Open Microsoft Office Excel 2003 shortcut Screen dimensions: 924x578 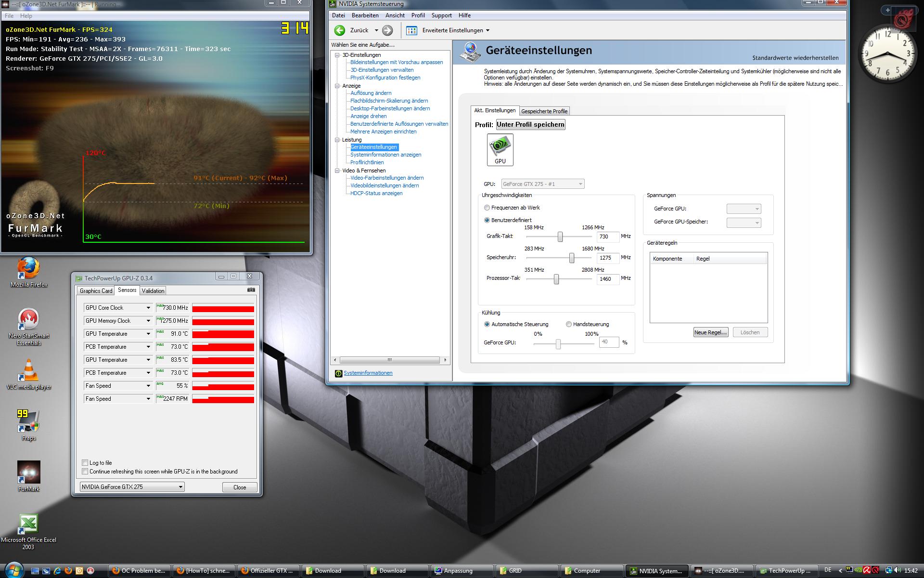[28, 524]
